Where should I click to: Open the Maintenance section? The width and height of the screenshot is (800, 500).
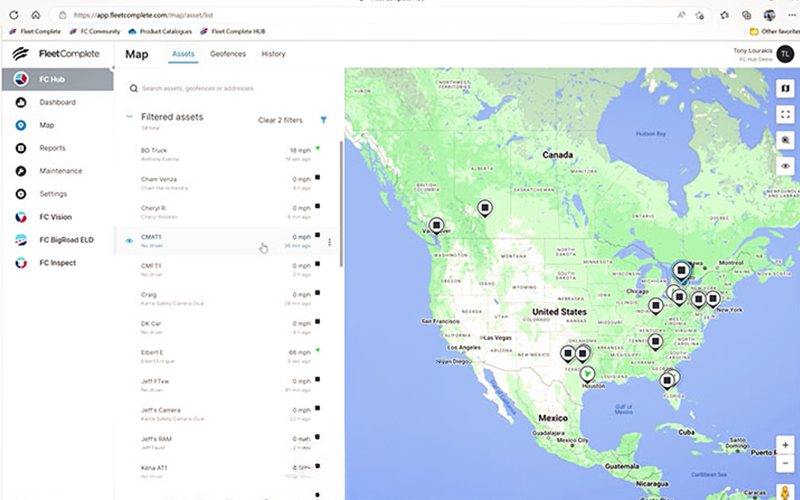coord(60,171)
